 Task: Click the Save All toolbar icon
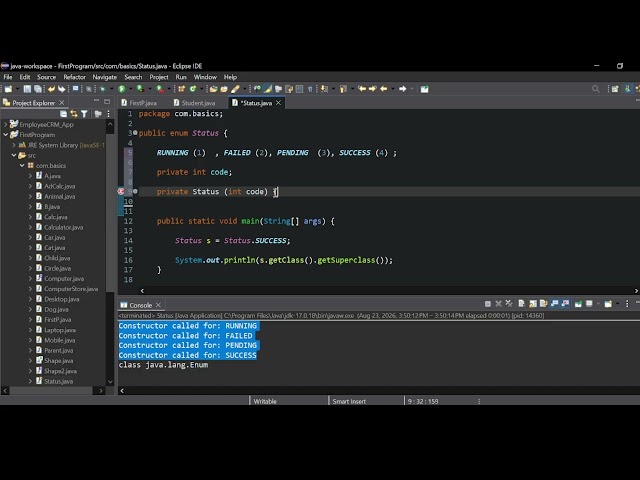(x=38, y=89)
